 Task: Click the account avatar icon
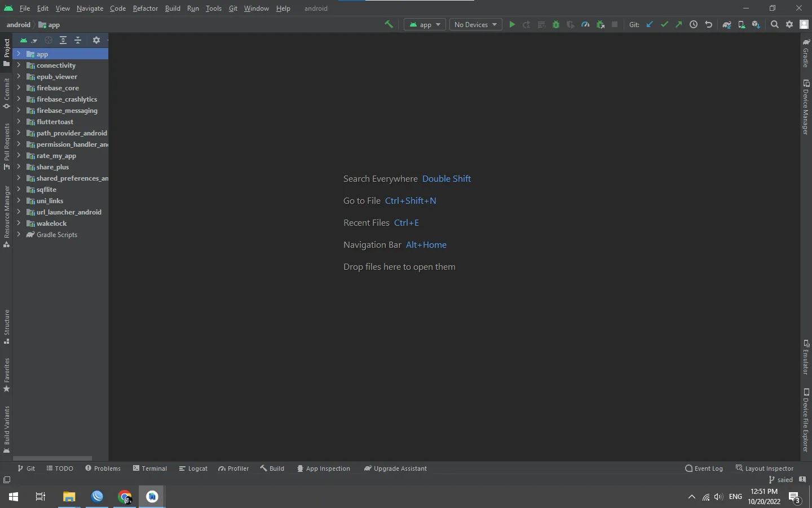tap(804, 24)
